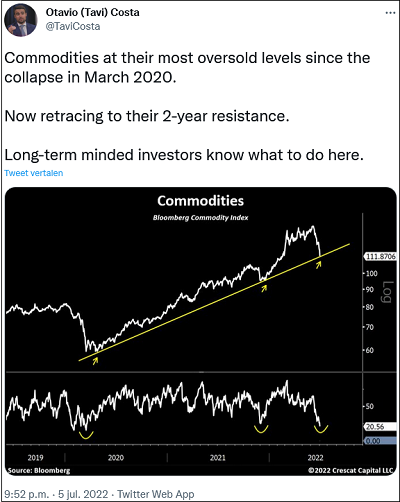Viewport: 400px width, 502px height.
Task: Click the yellow arrow at 2020 low
Action: (x=96, y=361)
